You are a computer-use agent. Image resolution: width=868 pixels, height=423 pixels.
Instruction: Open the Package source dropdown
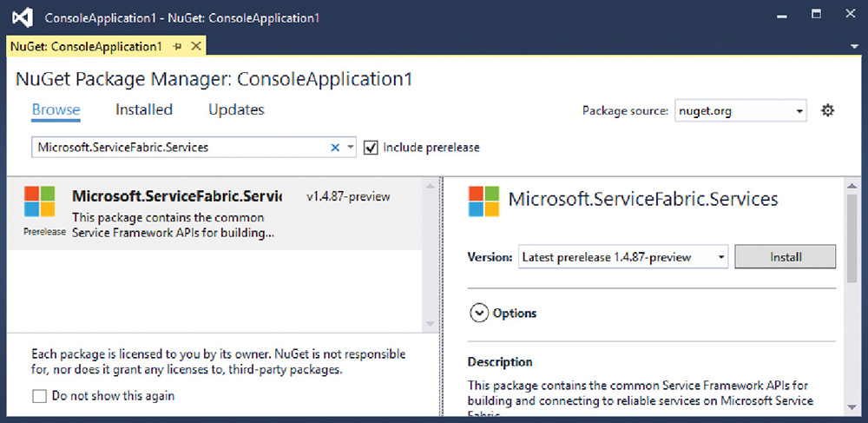pyautogui.click(x=740, y=110)
